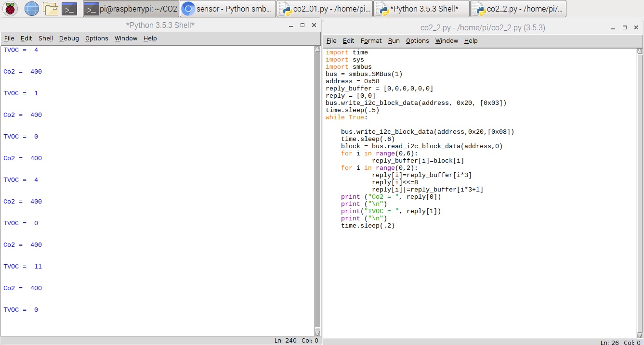Screen dimensions: 644x345
Task: Open Options menu in Python Shell window
Action: pos(97,38)
